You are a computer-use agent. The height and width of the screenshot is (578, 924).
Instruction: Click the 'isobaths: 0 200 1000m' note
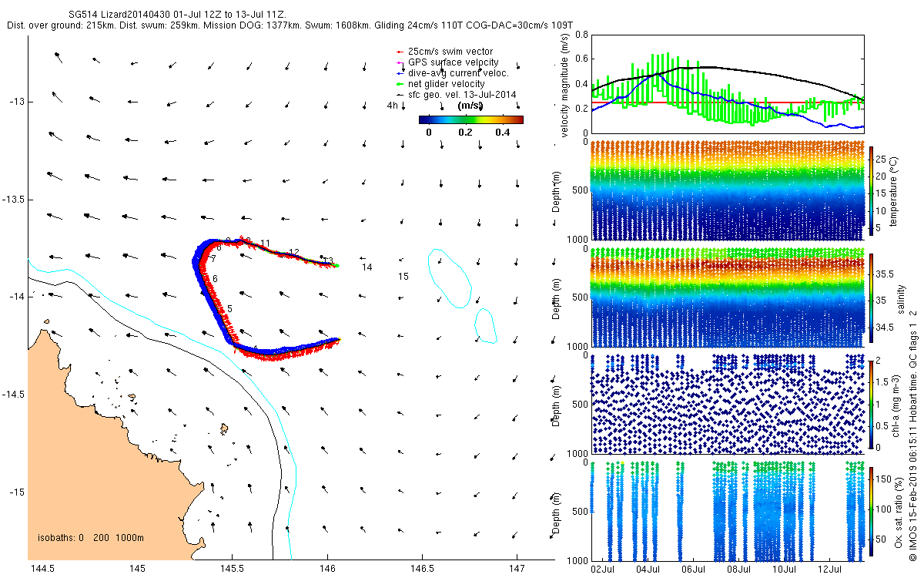pyautogui.click(x=90, y=538)
